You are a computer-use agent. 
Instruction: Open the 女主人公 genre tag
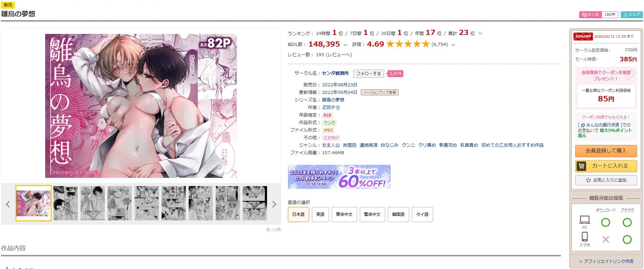(x=331, y=145)
